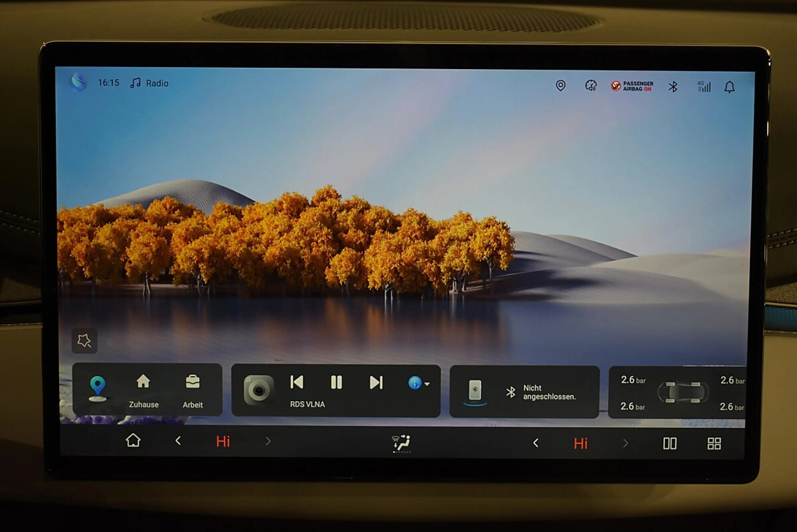Open navigation map pin widget
Image resolution: width=797 pixels, height=532 pixels.
tap(98, 389)
